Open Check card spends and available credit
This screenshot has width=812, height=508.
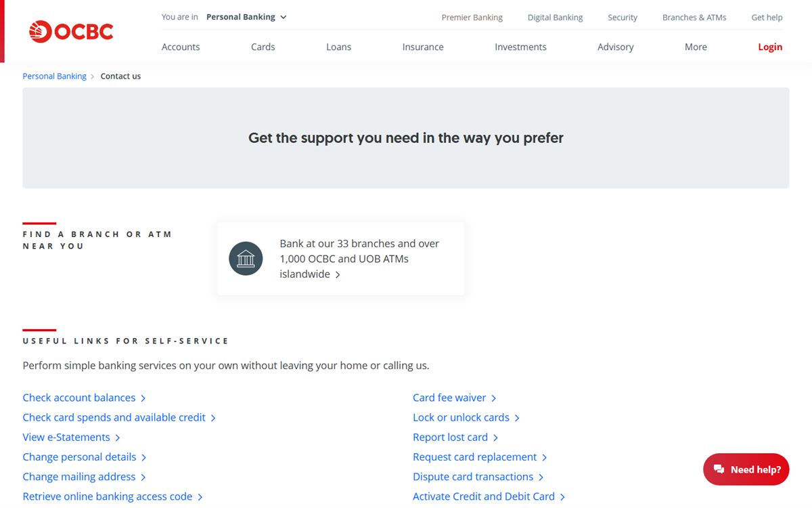(119, 417)
